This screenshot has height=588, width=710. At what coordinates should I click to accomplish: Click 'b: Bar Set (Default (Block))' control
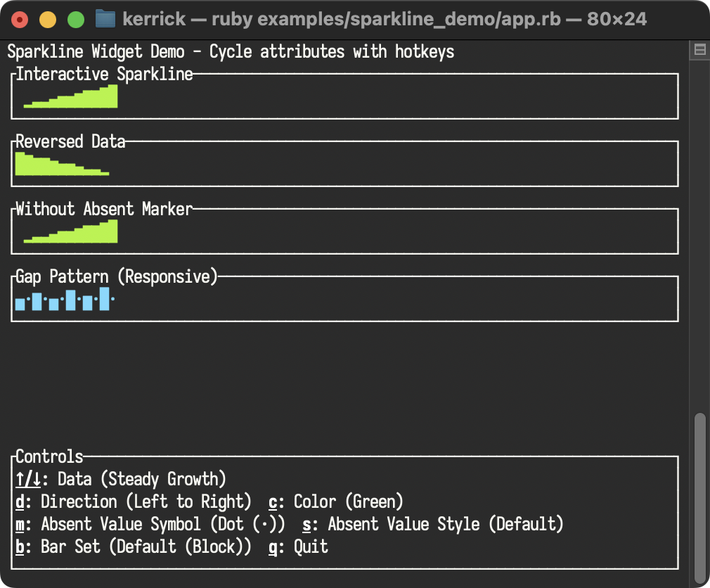coord(133,547)
